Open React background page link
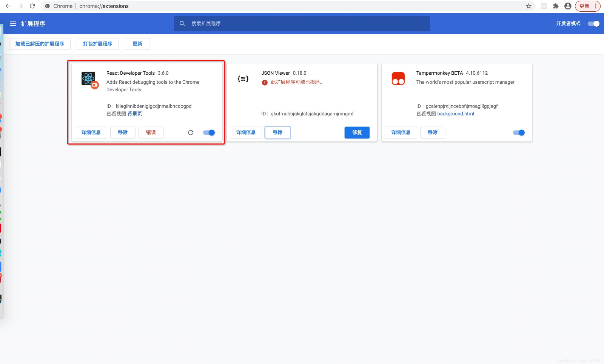Viewport: 604px width, 364px height. 135,114
